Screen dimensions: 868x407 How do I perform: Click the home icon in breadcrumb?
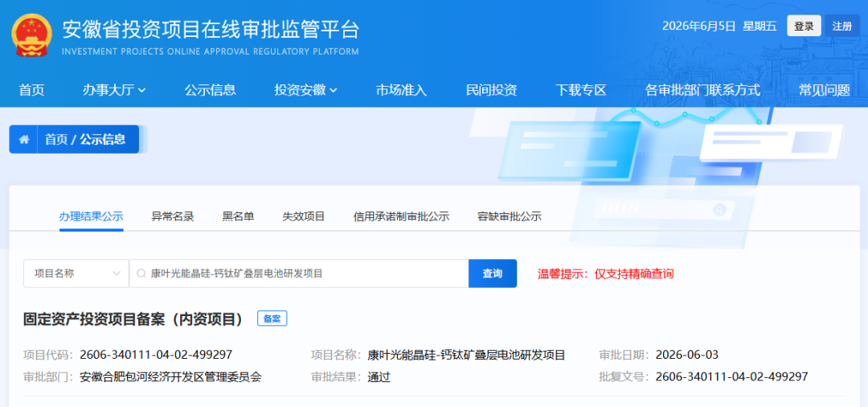24,139
